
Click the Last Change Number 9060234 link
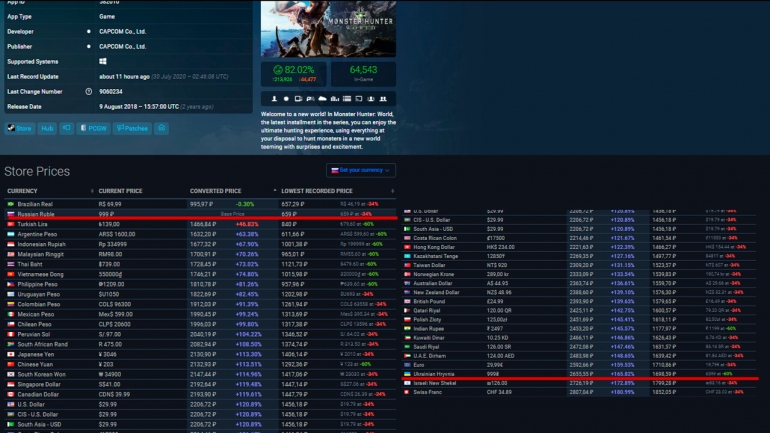coord(111,91)
